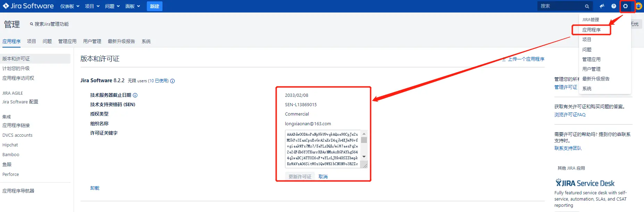Click the 卸载 uninstall link
This screenshot has width=644, height=212.
click(95, 188)
